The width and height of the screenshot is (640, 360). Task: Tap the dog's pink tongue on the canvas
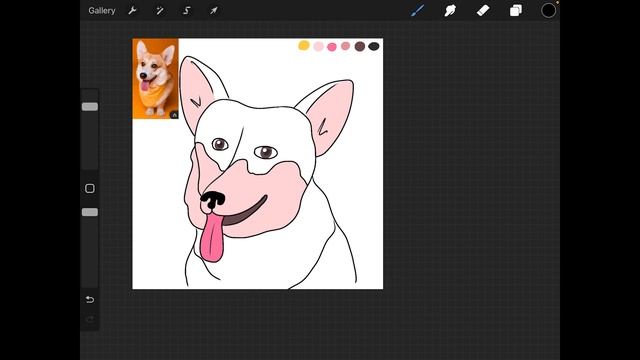pos(212,238)
